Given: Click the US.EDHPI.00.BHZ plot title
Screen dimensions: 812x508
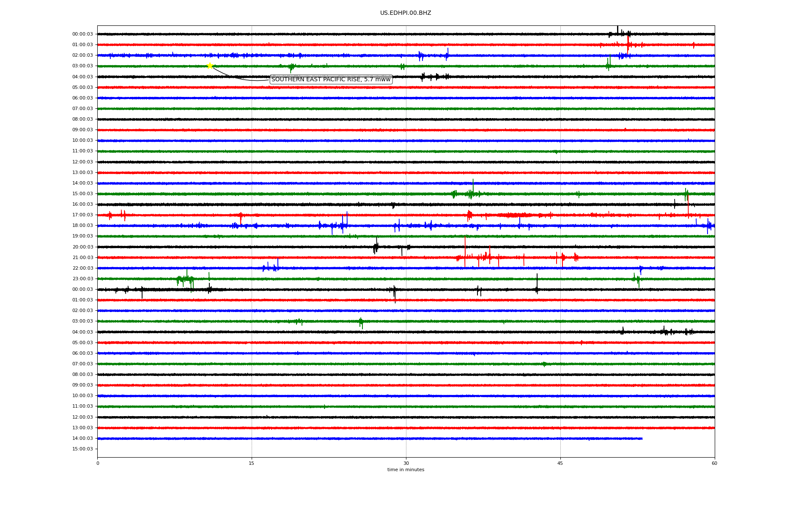Looking at the screenshot, I should pyautogui.click(x=406, y=13).
